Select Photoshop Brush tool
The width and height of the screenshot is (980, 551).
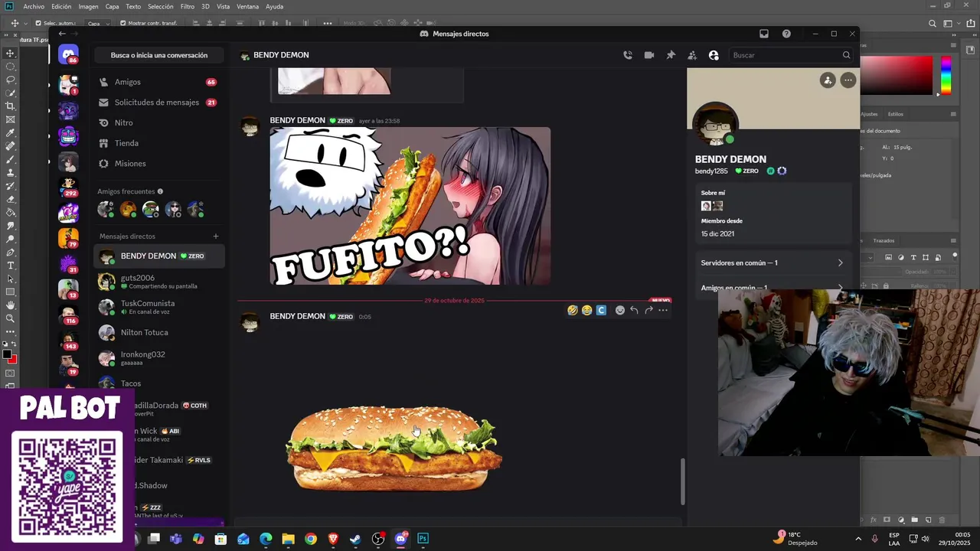click(11, 159)
